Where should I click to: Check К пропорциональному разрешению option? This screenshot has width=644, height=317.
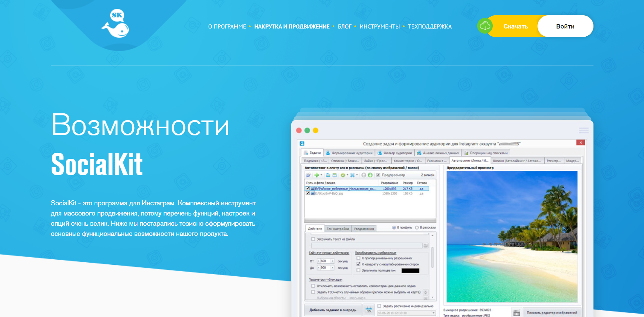358,258
